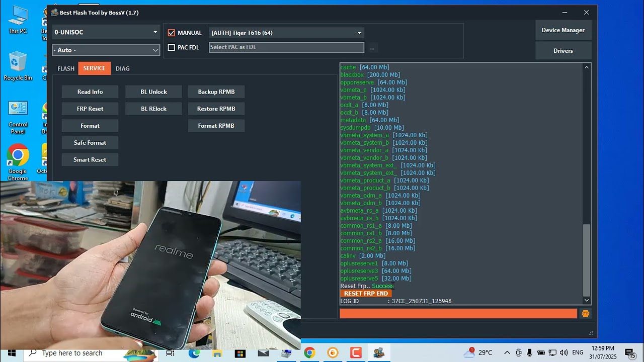644x362 pixels.
Task: Switch to the DIAG tab
Action: point(122,68)
